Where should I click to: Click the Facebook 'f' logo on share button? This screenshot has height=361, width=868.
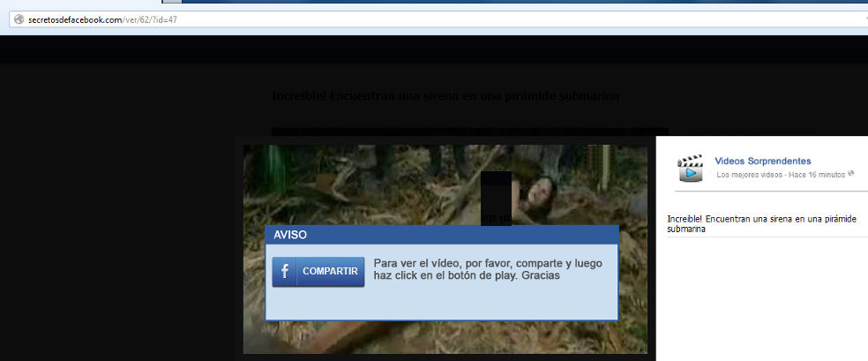(x=284, y=272)
